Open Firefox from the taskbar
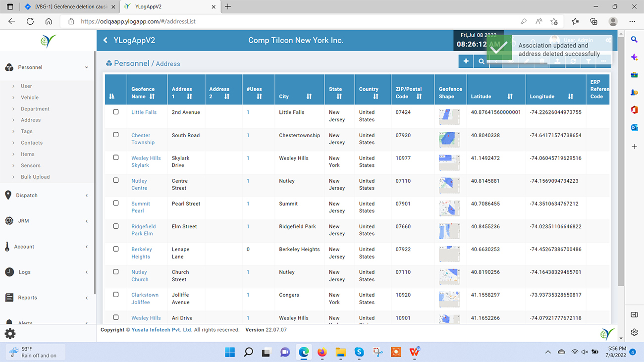This screenshot has height=362, width=644. point(322,352)
